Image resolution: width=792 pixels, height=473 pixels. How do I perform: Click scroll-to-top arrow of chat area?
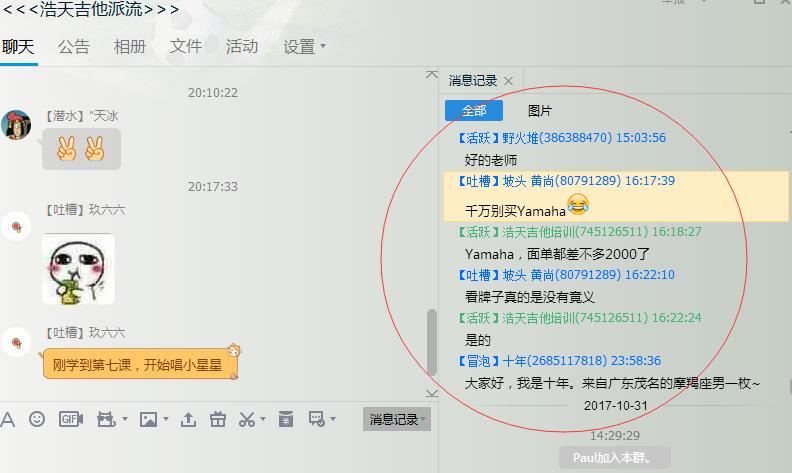431,75
